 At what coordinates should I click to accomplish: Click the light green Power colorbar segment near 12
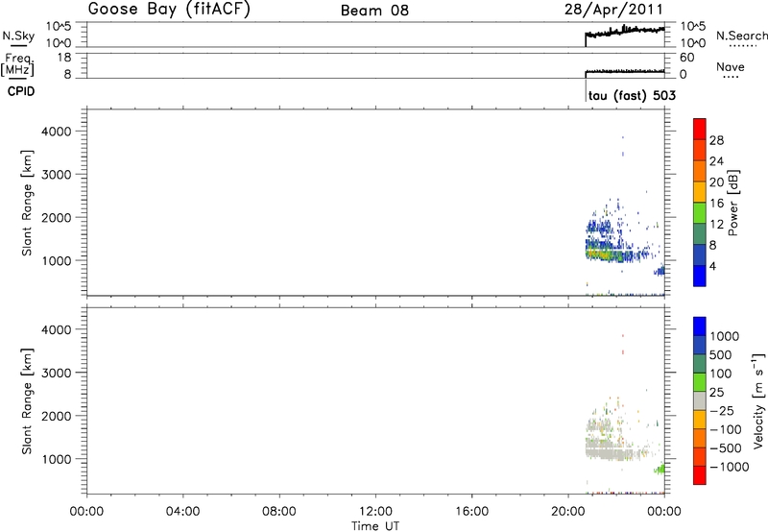click(x=700, y=212)
